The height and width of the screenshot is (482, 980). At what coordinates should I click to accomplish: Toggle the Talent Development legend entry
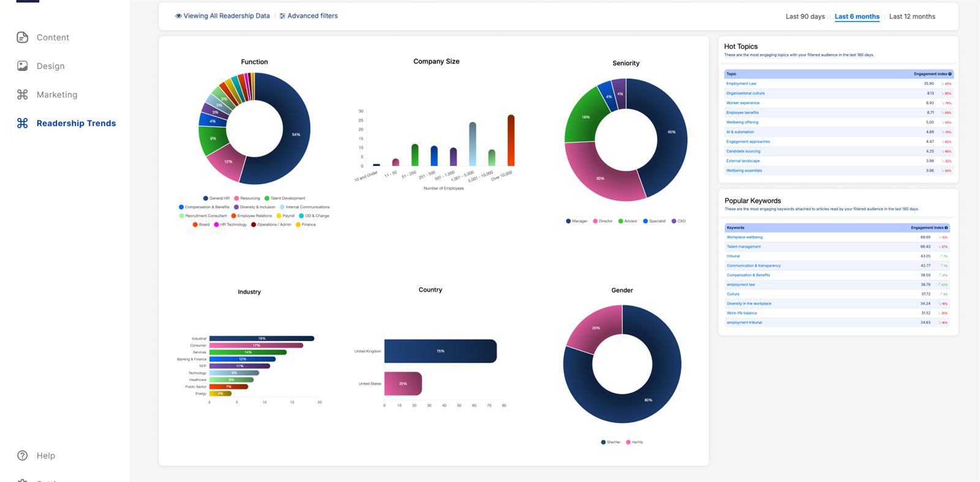click(285, 198)
